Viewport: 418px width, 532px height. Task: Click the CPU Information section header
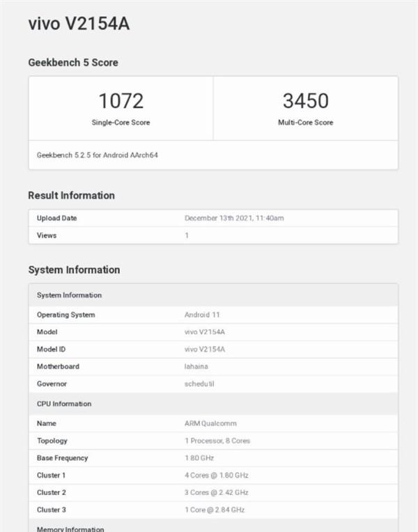(x=213, y=404)
